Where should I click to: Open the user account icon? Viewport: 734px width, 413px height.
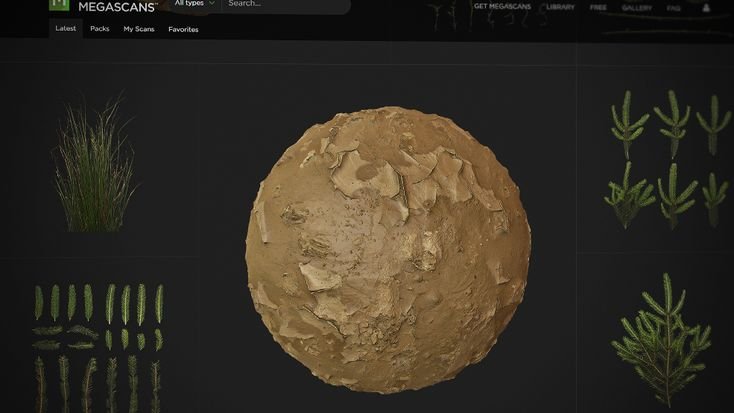coord(706,7)
